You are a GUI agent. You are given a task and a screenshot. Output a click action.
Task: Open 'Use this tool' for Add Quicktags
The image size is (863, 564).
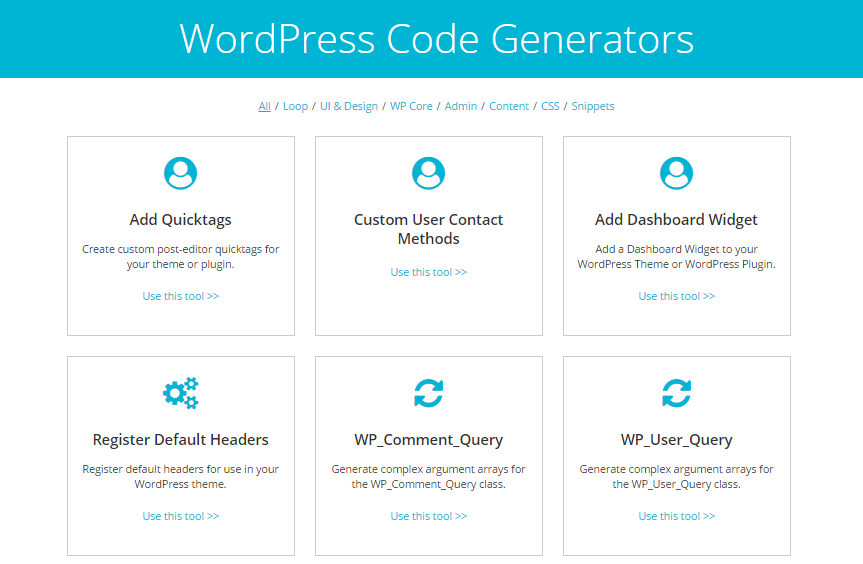[181, 296]
